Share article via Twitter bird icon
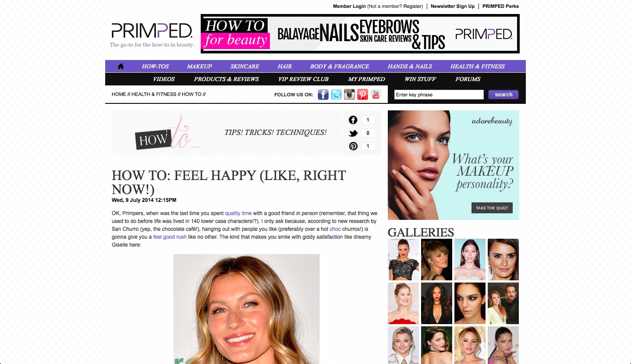631x364 pixels. click(x=353, y=133)
